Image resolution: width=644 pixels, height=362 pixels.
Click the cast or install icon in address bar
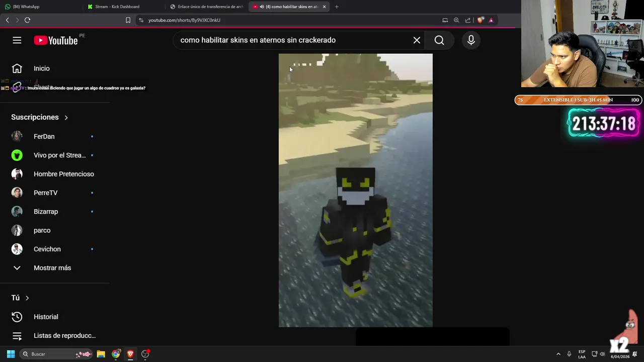pos(445,20)
